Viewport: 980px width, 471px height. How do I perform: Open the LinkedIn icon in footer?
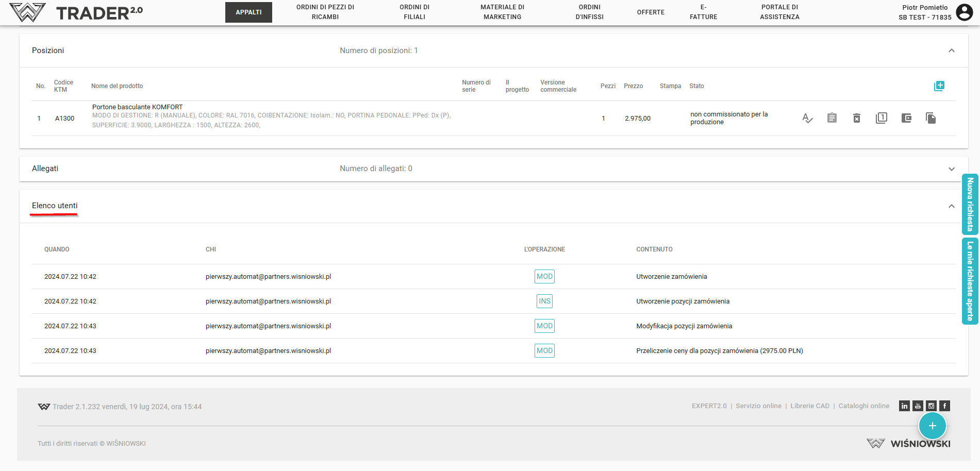tap(904, 406)
